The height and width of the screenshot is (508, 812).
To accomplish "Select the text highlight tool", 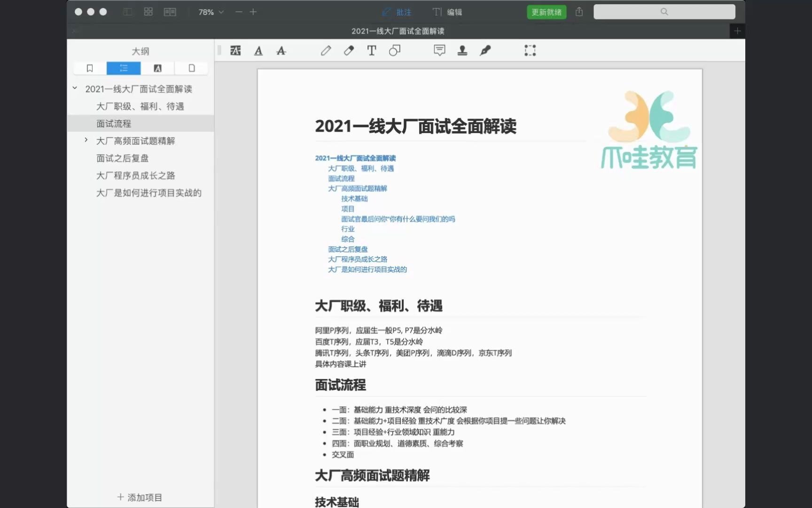I will tap(235, 50).
